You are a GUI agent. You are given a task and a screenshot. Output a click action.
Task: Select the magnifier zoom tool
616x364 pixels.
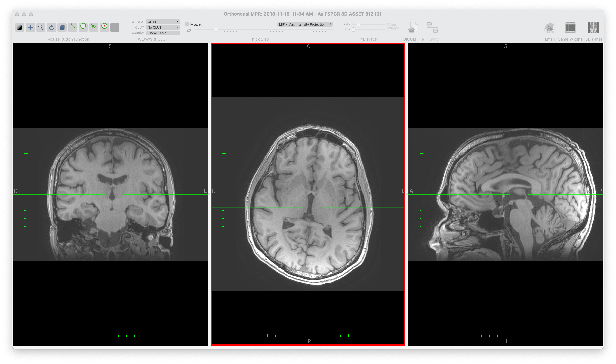41,27
